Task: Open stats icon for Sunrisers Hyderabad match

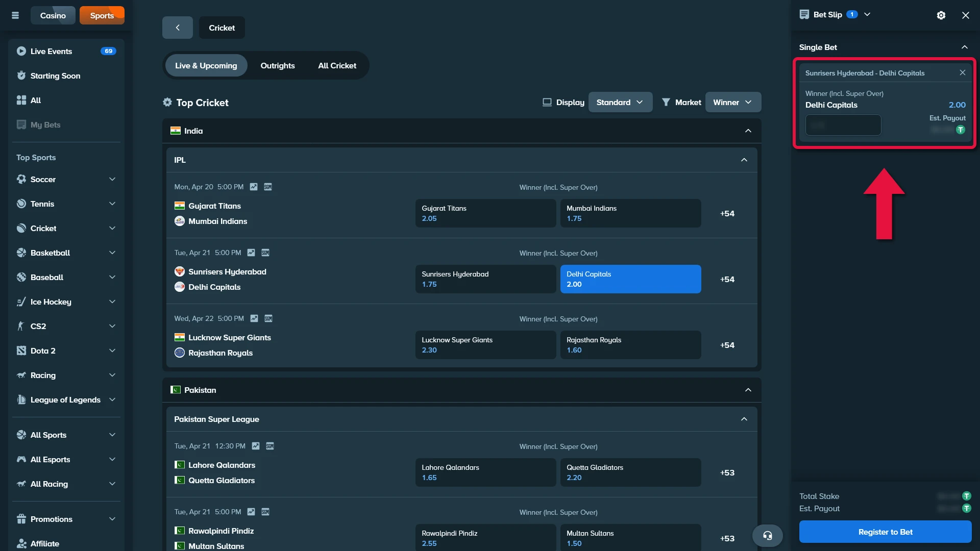Action: click(251, 253)
